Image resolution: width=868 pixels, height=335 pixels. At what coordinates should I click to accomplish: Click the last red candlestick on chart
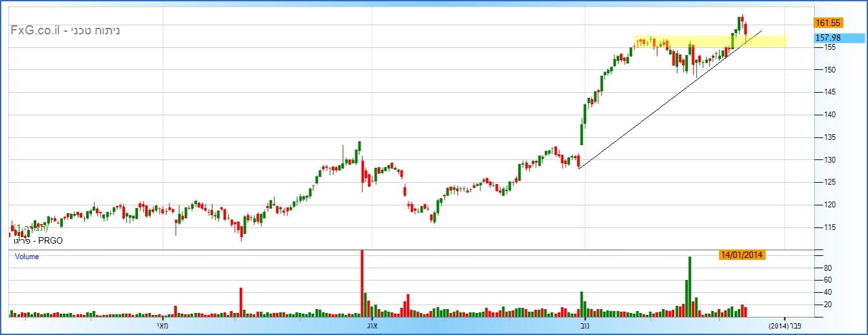pyautogui.click(x=746, y=29)
